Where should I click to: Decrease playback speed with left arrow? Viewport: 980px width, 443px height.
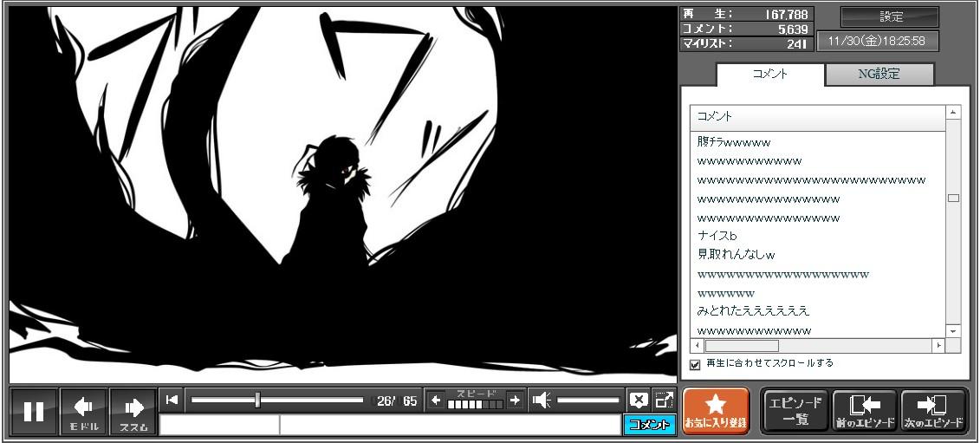coord(436,400)
